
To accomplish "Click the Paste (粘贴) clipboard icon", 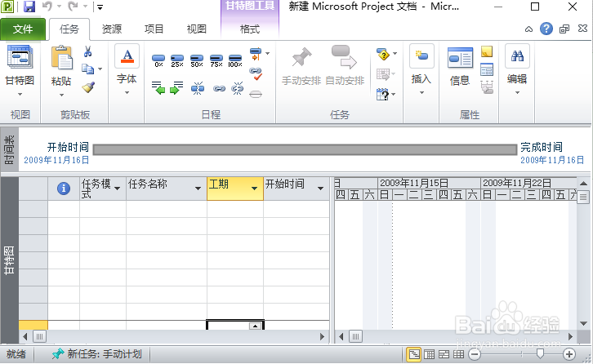I will 61,57.
